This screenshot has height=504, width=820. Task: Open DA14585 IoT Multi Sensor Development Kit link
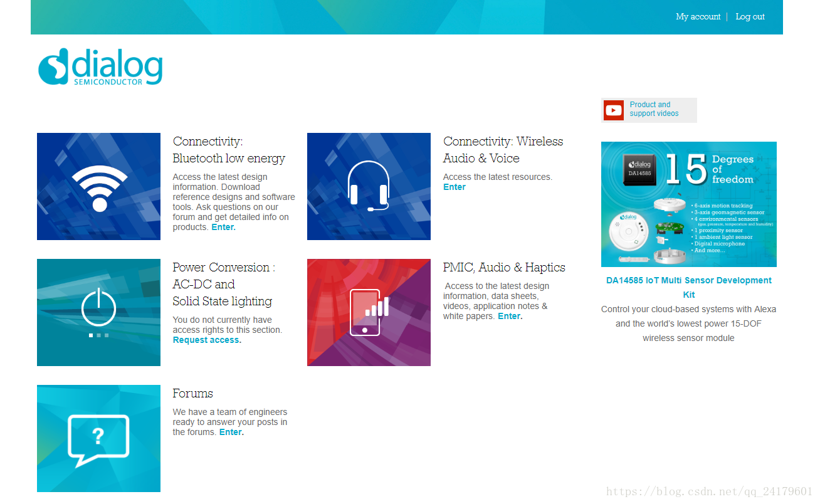[x=688, y=287]
